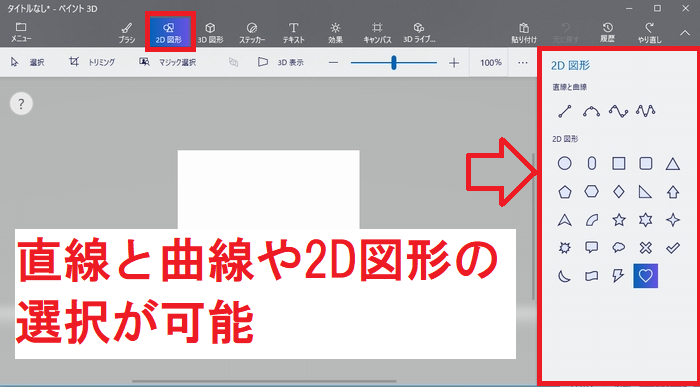Viewport: 700px width, 387px height.
Task: Click the マジック選択 button
Action: [x=167, y=62]
